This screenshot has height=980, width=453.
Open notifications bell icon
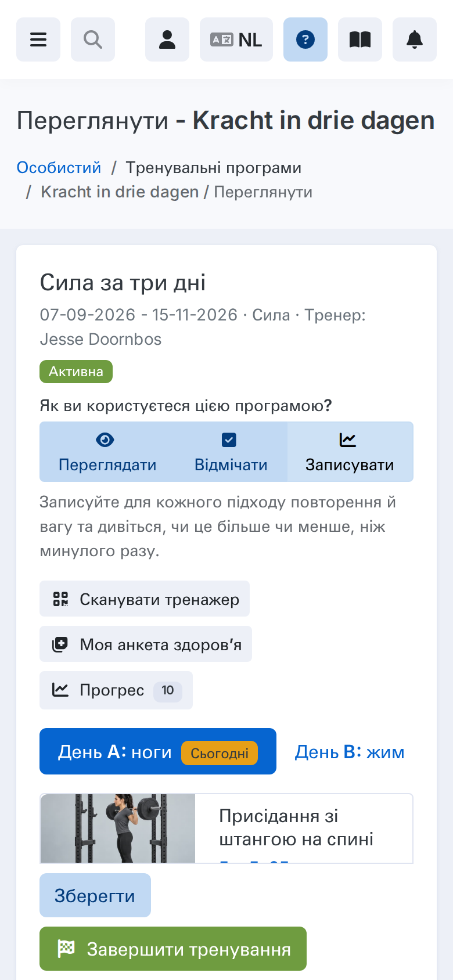point(415,39)
